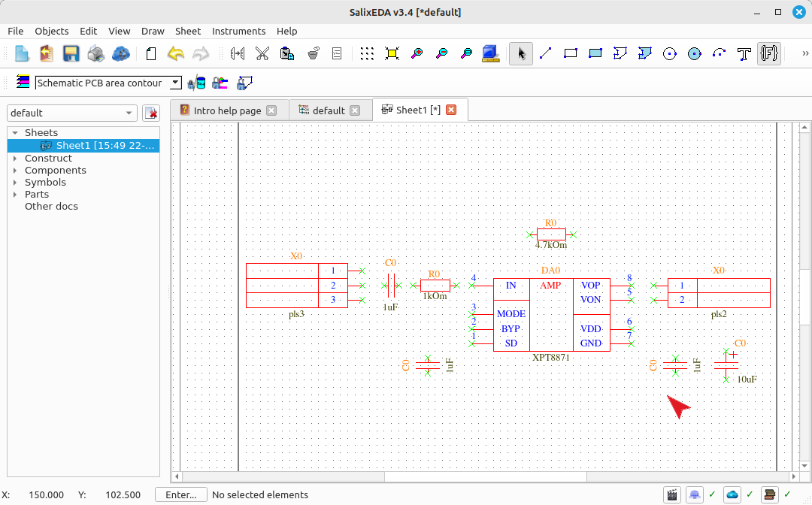
Task: Select the circle outline tool
Action: [670, 53]
